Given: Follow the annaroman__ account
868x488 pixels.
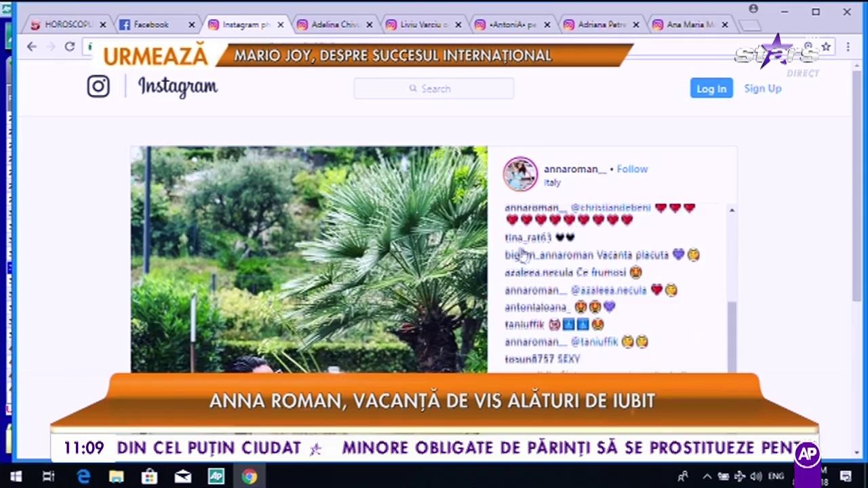Looking at the screenshot, I should click(632, 169).
